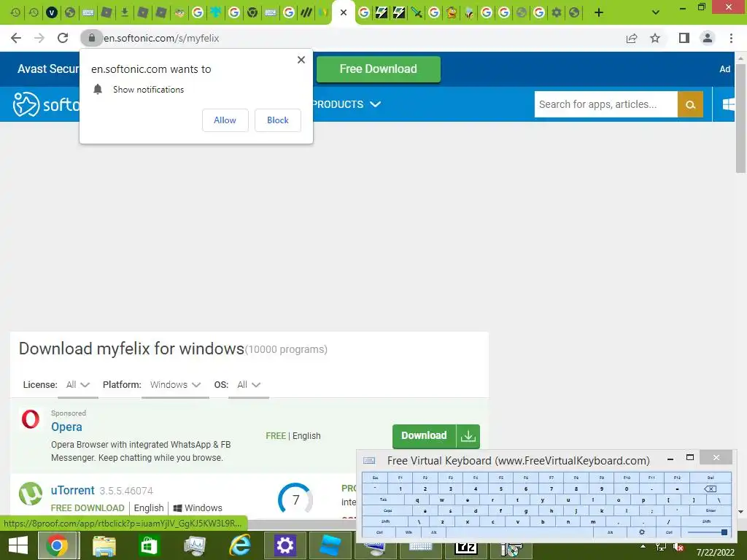The height and width of the screenshot is (560, 747).
Task: Open a new tab with plus
Action: point(599,13)
